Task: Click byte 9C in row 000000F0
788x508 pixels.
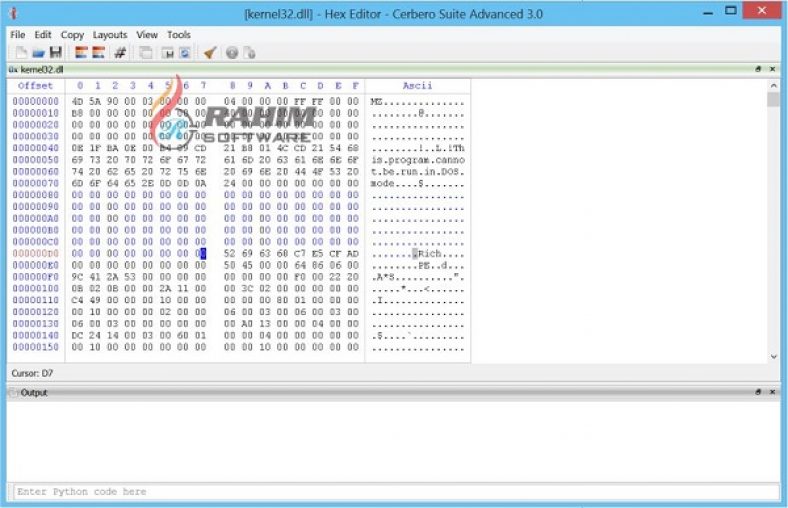Action: [77, 277]
